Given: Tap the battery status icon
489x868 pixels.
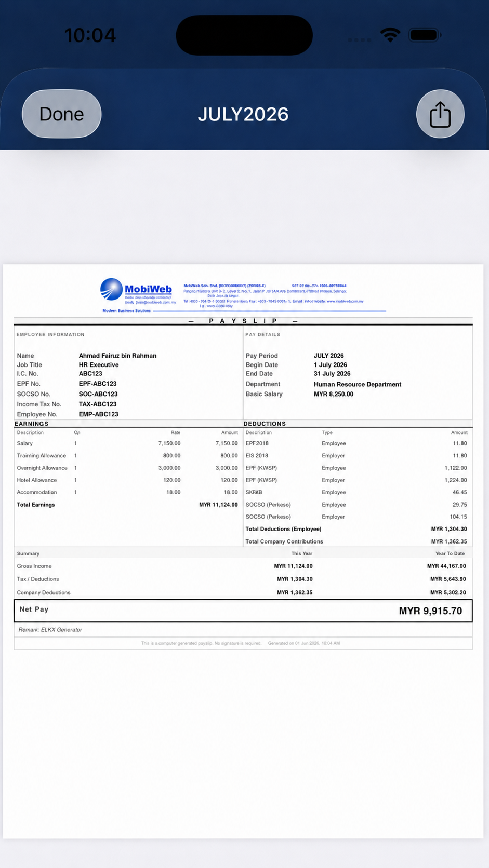Looking at the screenshot, I should (x=425, y=35).
